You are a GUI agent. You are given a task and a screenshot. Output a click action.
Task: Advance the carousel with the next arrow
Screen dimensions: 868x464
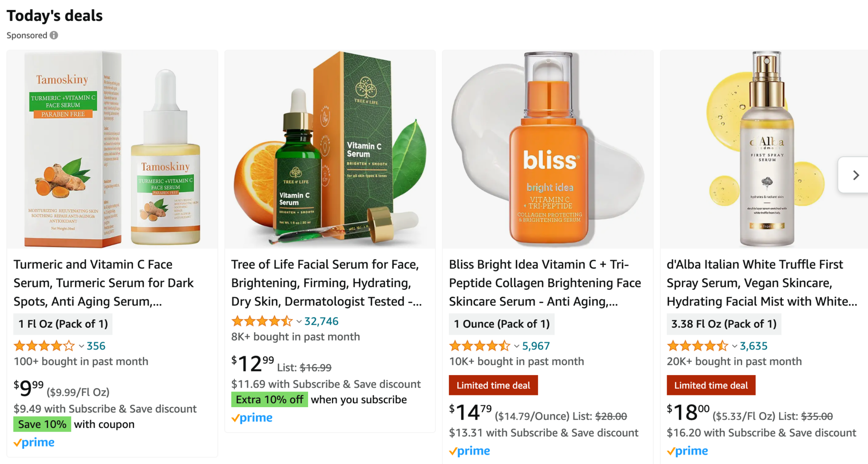pos(855,175)
